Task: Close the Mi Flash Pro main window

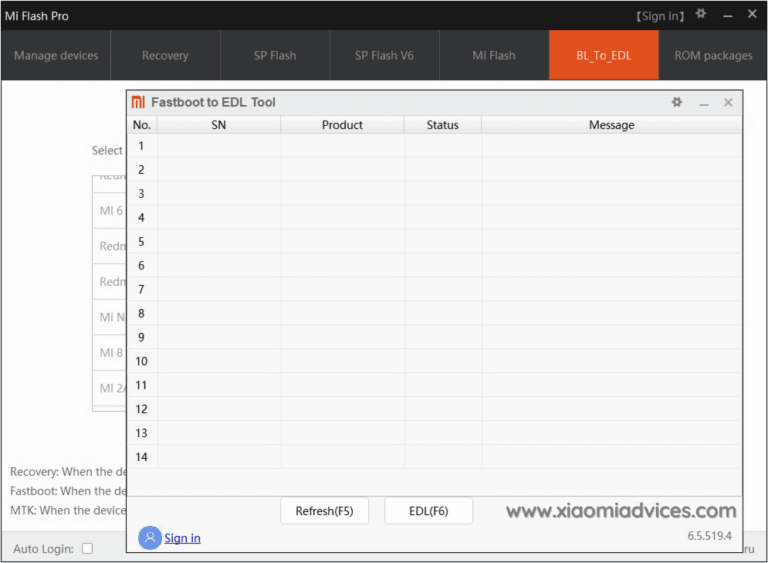Action: pos(752,14)
